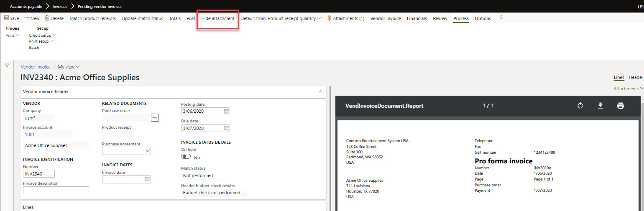This screenshot has width=644, height=211.
Task: Create a new invoice with New
Action: (32, 18)
